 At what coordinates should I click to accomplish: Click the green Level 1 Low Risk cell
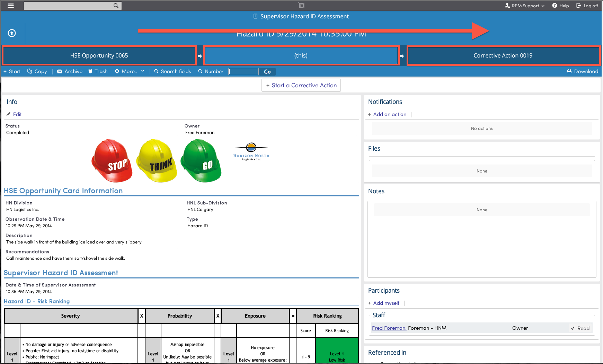pos(337,350)
